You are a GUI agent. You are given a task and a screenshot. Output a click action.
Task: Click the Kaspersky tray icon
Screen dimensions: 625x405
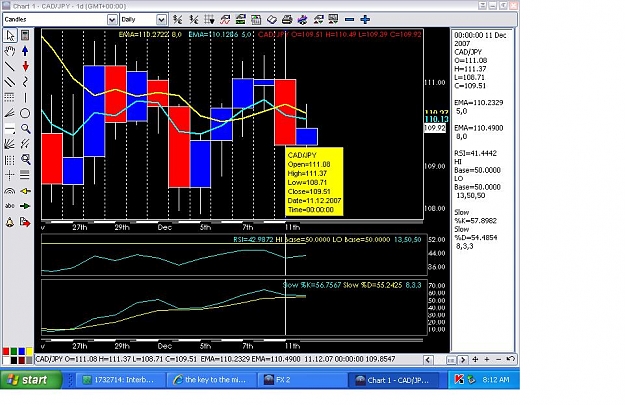[x=459, y=380]
